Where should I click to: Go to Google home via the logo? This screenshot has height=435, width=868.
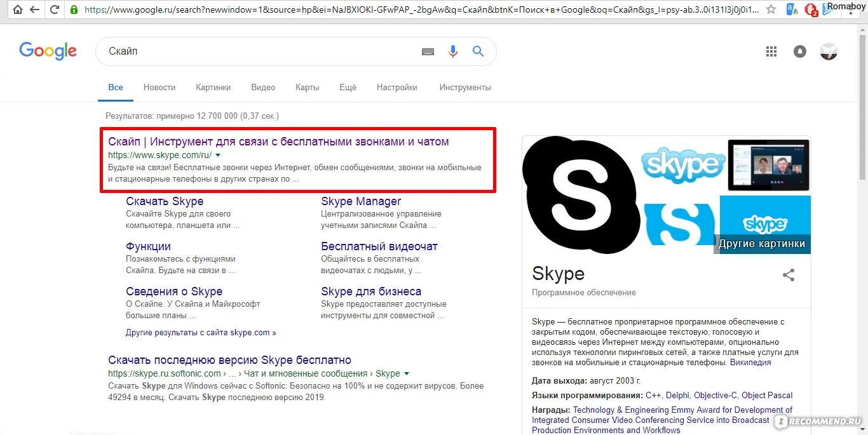(48, 51)
